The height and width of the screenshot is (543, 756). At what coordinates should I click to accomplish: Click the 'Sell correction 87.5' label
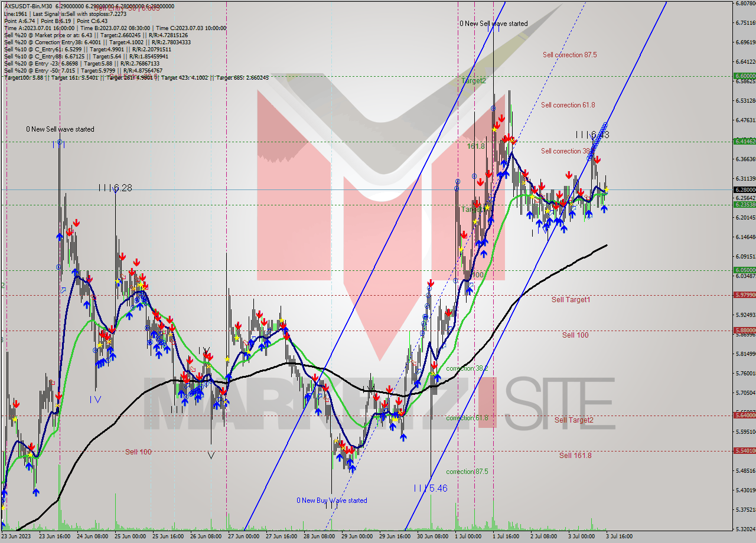(x=569, y=55)
